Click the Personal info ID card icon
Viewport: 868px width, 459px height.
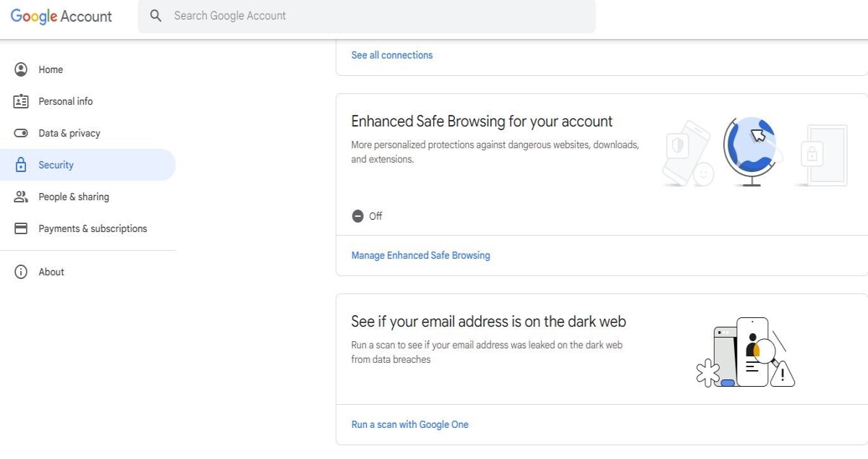[21, 101]
